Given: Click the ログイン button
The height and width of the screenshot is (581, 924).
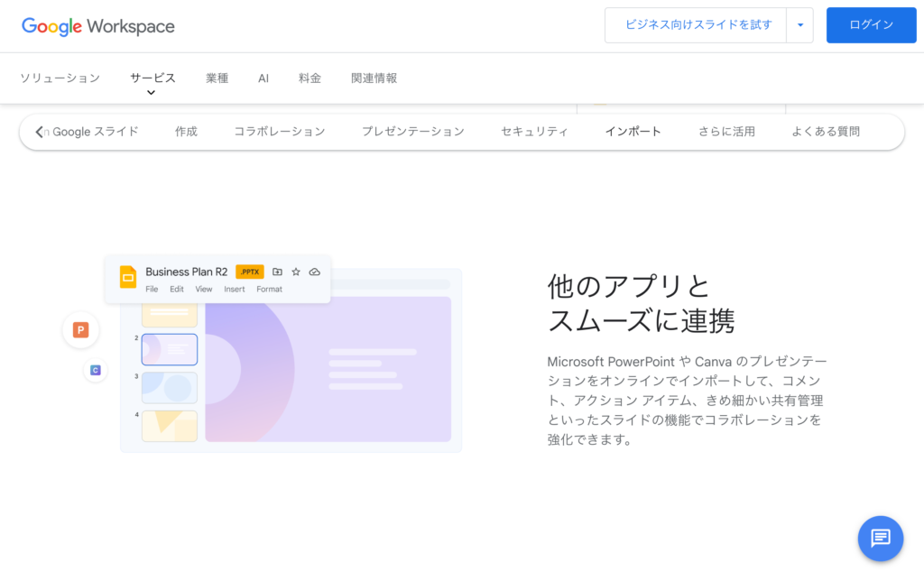Looking at the screenshot, I should 871,25.
